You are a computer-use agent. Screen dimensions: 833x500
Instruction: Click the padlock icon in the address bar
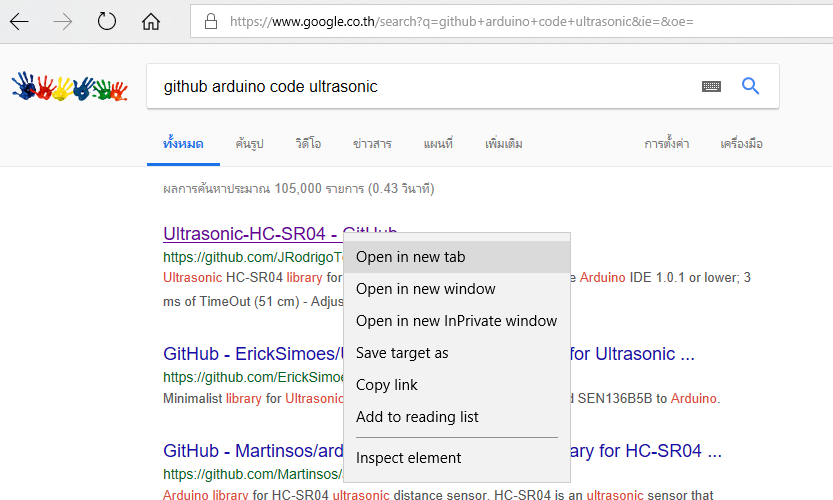[x=211, y=21]
